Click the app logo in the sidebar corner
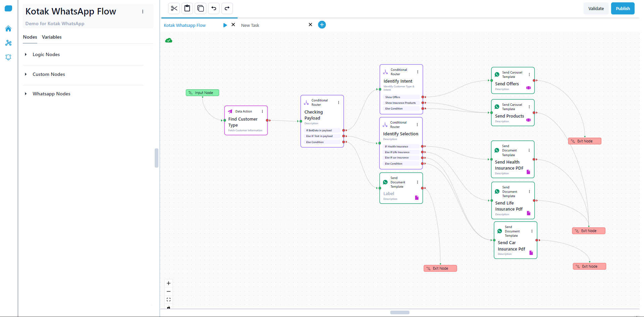This screenshot has height=317, width=644. (8, 8)
